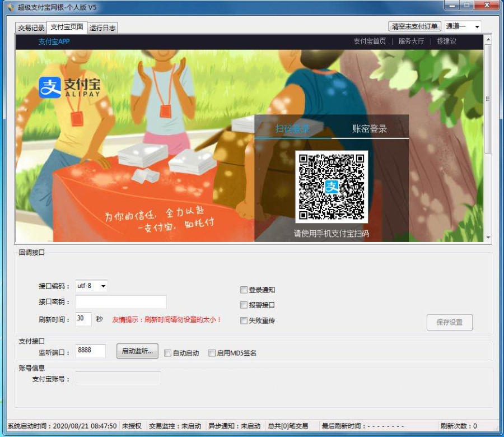Click the 异步通知：未启动 status text
The image size is (504, 437).
coord(234,426)
